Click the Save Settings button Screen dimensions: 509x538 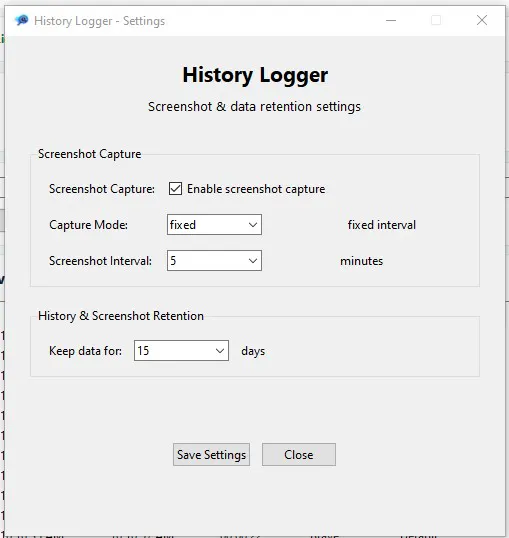pos(211,455)
